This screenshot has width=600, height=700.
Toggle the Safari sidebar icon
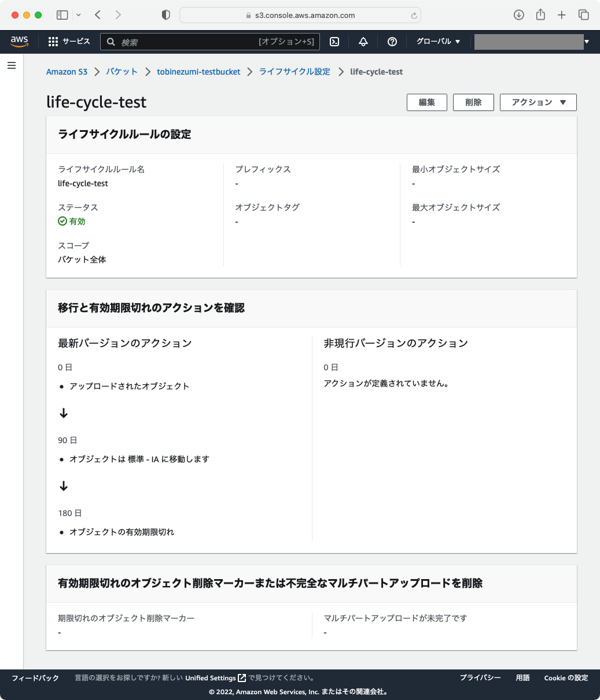tap(62, 14)
